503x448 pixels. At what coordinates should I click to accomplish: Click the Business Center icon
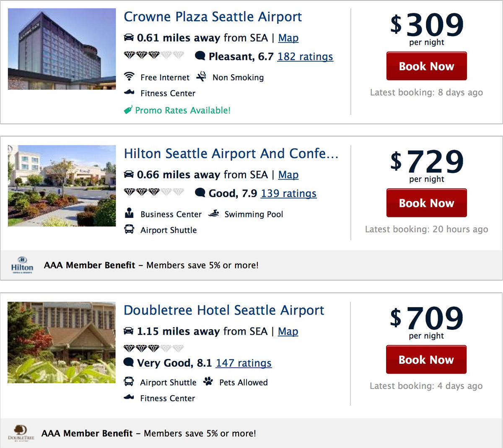click(129, 213)
